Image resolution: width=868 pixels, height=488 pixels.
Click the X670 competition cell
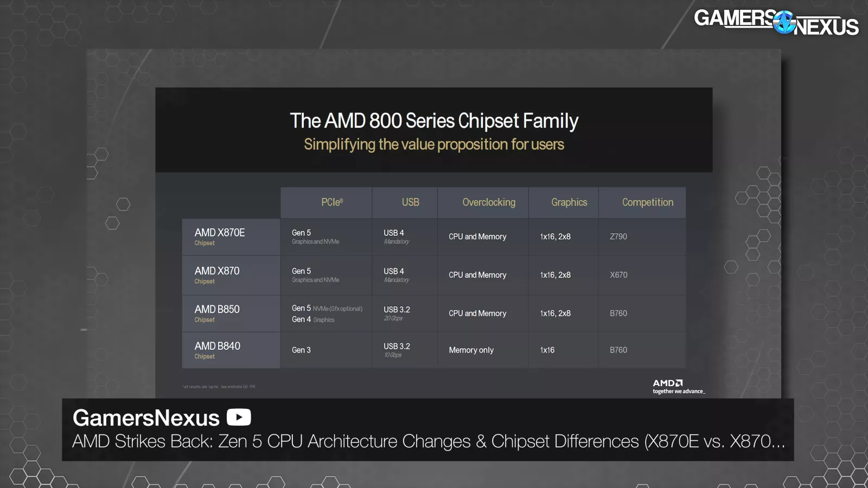click(x=618, y=275)
